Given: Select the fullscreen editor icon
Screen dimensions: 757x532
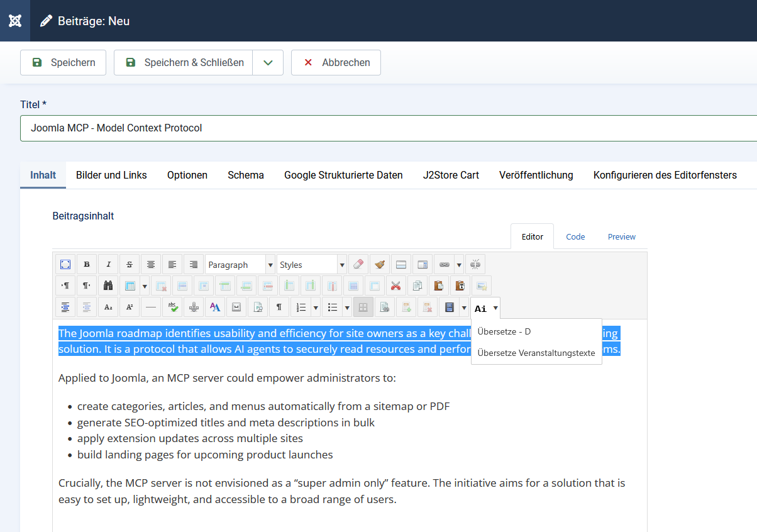Looking at the screenshot, I should click(x=65, y=264).
